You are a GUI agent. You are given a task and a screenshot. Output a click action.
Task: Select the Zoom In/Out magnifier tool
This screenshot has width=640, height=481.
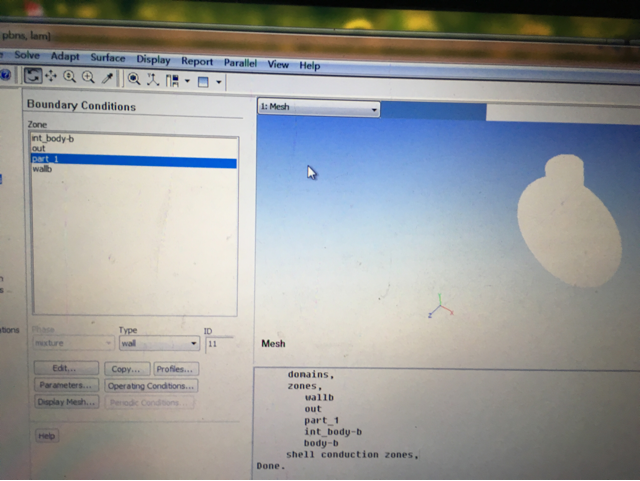[x=69, y=76]
